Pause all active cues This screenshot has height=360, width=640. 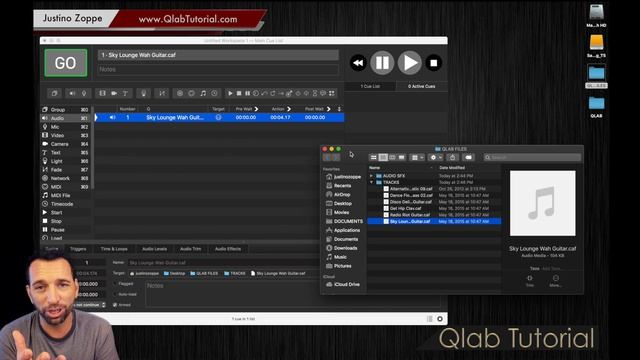[382, 63]
